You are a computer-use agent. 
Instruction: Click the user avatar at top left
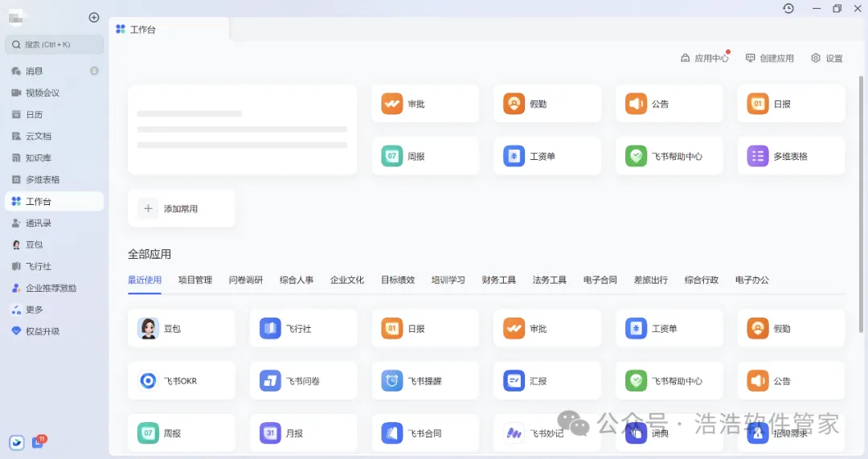click(x=16, y=17)
